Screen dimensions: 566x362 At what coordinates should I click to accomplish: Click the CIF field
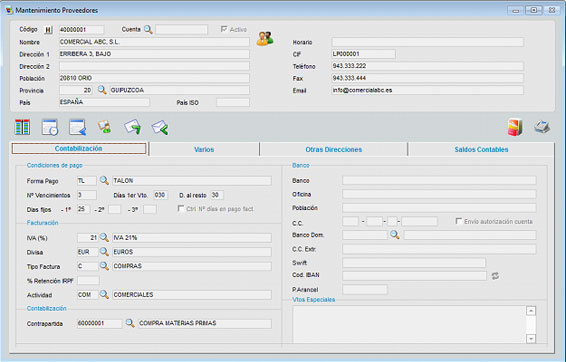(x=363, y=54)
